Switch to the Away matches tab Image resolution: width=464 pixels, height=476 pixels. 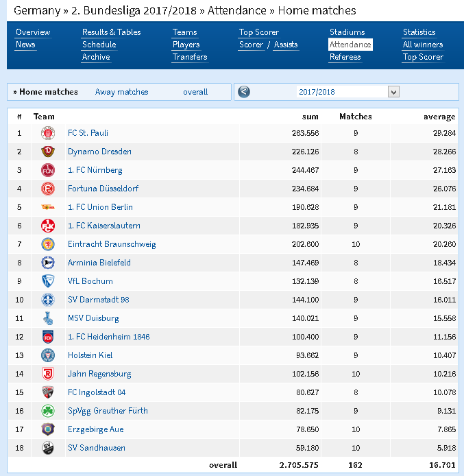point(121,92)
